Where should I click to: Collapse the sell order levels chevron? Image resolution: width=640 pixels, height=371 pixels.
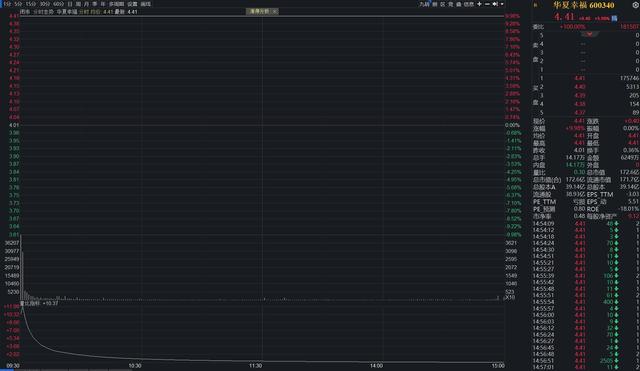[589, 34]
